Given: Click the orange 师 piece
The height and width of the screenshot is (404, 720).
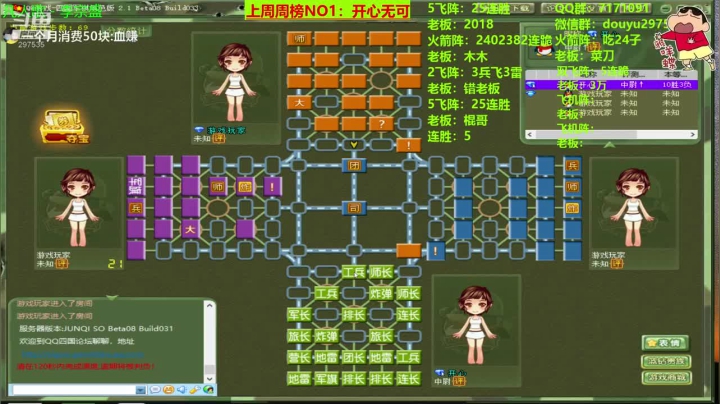Looking at the screenshot, I should (299, 39).
